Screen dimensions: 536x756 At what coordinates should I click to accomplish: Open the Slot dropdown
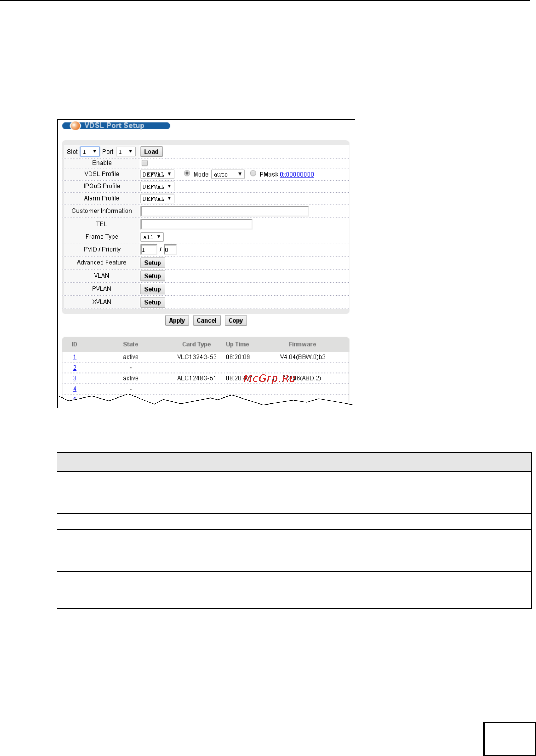point(90,152)
